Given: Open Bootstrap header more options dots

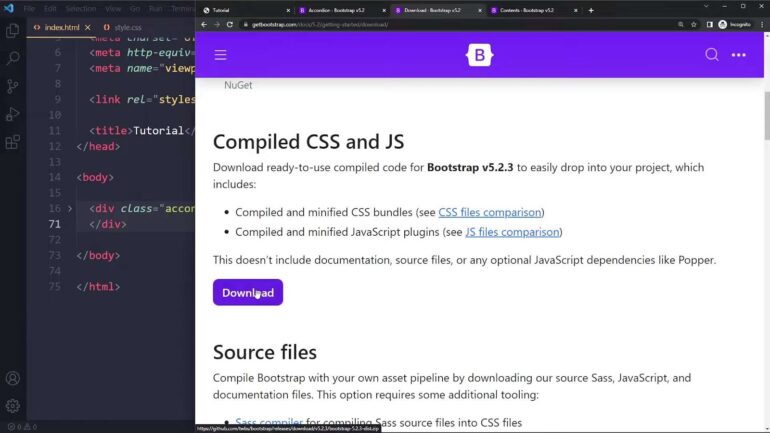Looking at the screenshot, I should [739, 55].
